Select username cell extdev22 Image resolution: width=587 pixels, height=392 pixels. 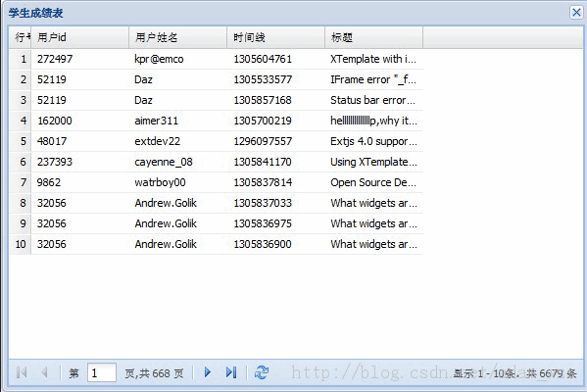(177, 141)
